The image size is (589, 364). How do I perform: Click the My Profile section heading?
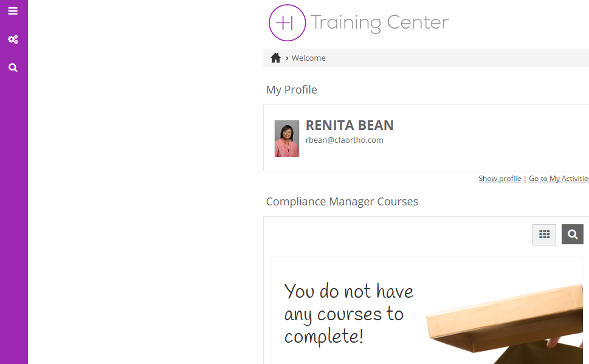coord(292,90)
